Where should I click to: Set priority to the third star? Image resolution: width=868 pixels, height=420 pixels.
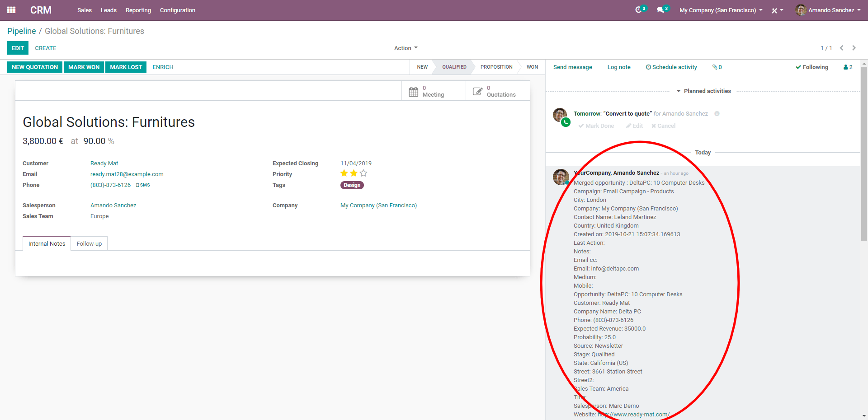point(363,173)
